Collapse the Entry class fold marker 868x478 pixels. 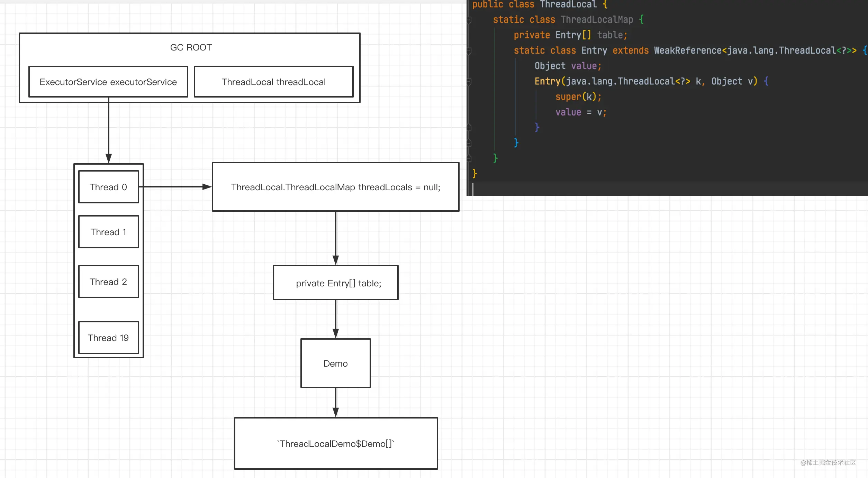click(x=469, y=51)
